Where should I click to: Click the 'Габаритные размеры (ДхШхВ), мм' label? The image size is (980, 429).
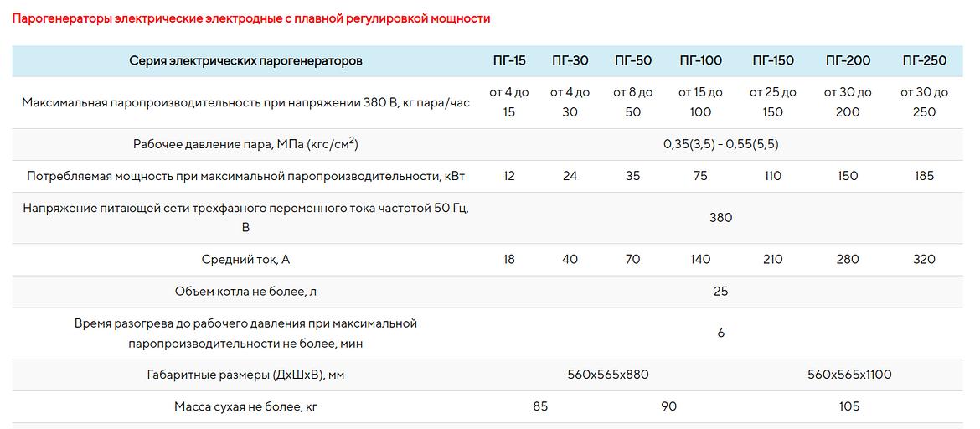tap(245, 375)
